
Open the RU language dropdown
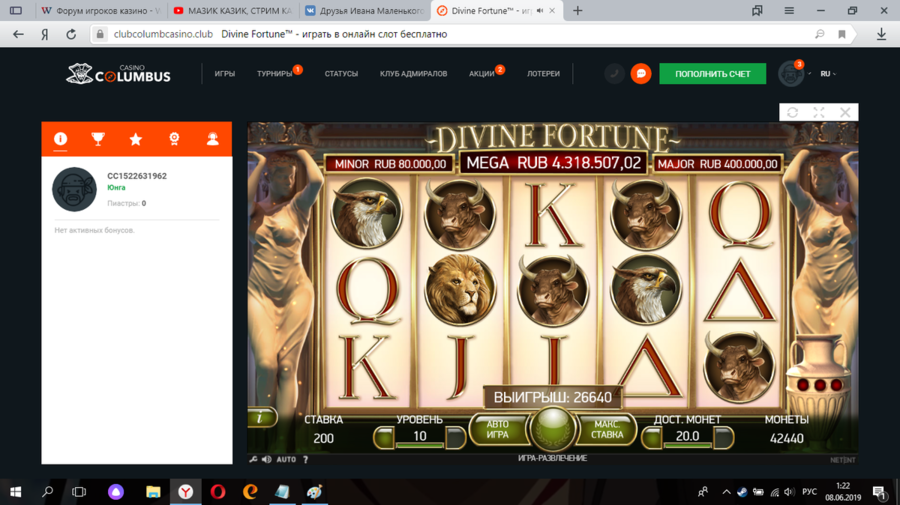tap(828, 74)
